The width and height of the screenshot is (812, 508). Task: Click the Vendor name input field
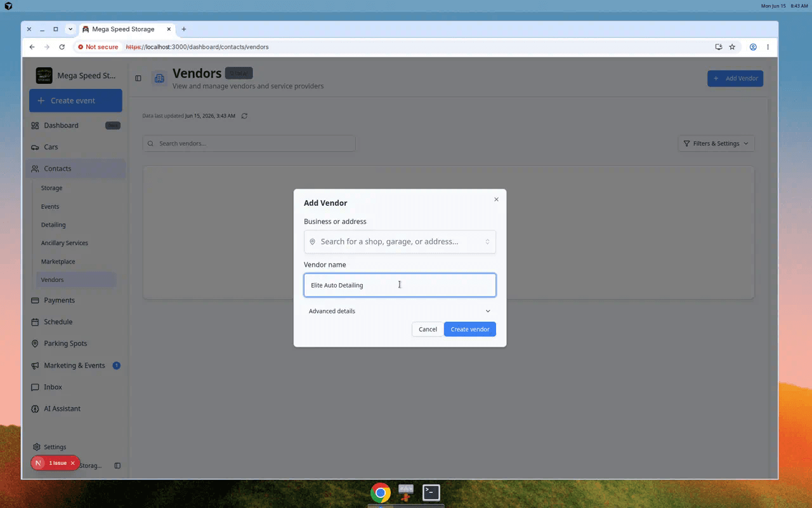point(400,285)
